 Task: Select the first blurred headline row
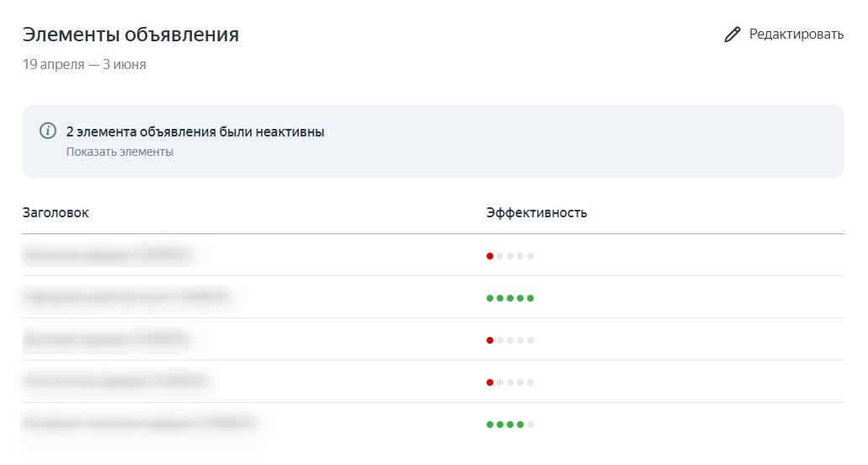click(x=108, y=255)
